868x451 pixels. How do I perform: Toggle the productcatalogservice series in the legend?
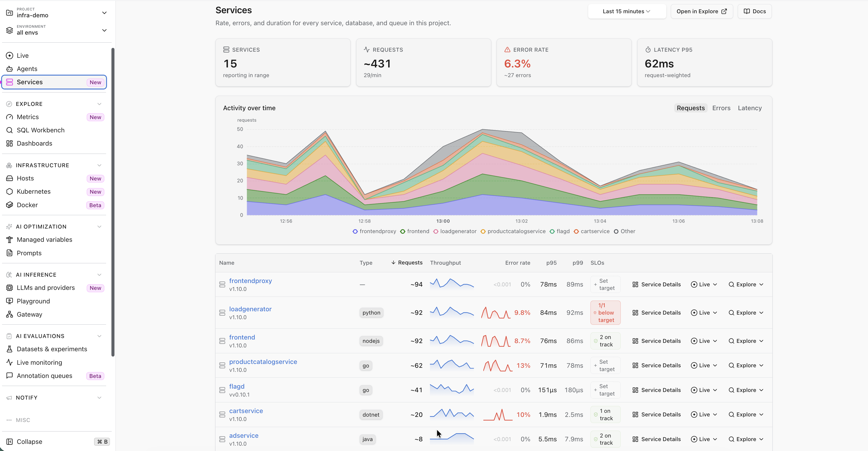[513, 231]
